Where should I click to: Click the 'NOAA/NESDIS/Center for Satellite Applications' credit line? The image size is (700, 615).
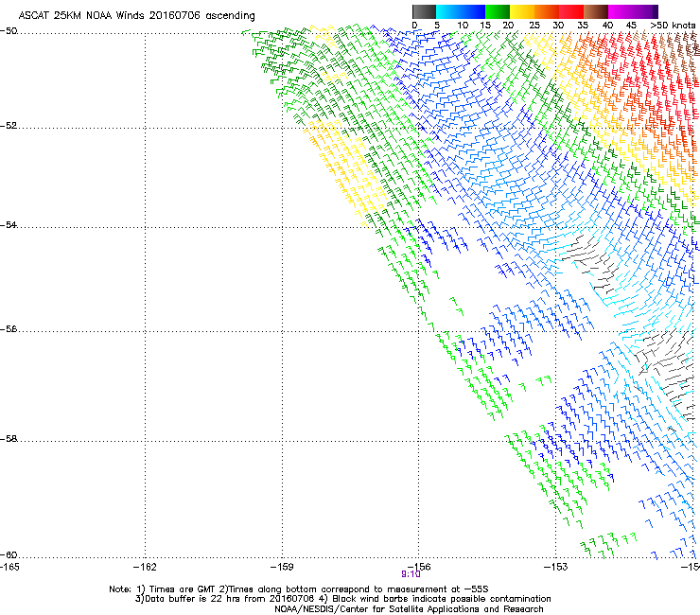409,609
